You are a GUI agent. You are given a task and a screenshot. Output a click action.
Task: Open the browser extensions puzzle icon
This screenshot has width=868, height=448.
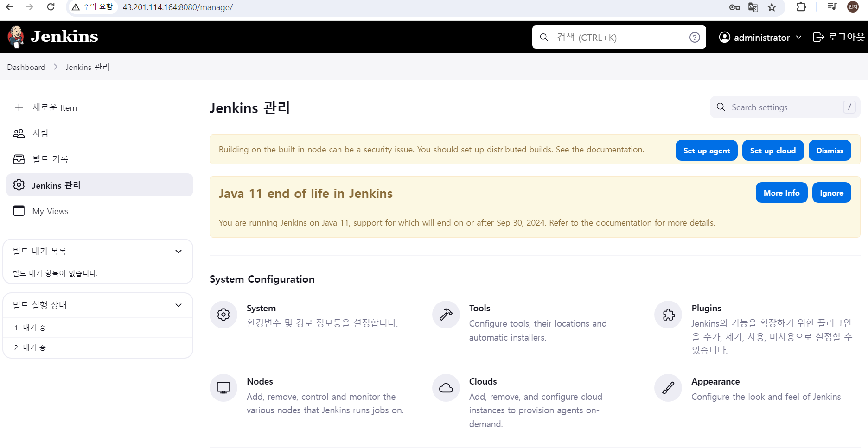click(801, 7)
